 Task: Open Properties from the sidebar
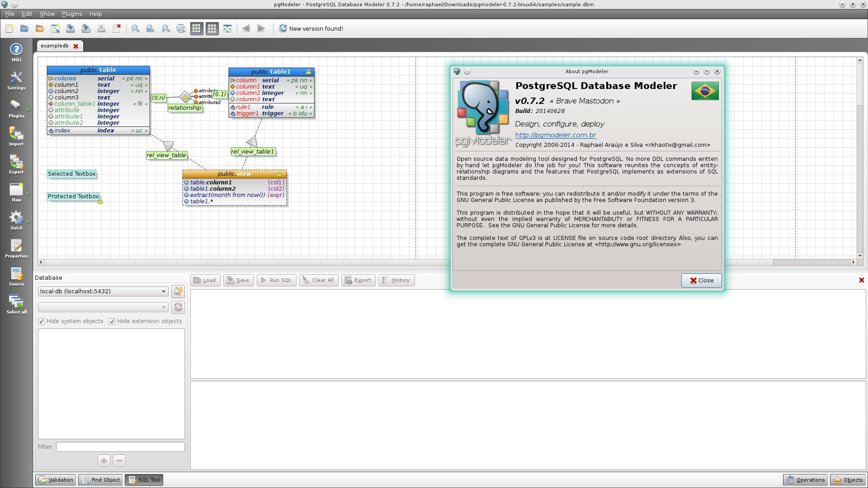[x=16, y=249]
